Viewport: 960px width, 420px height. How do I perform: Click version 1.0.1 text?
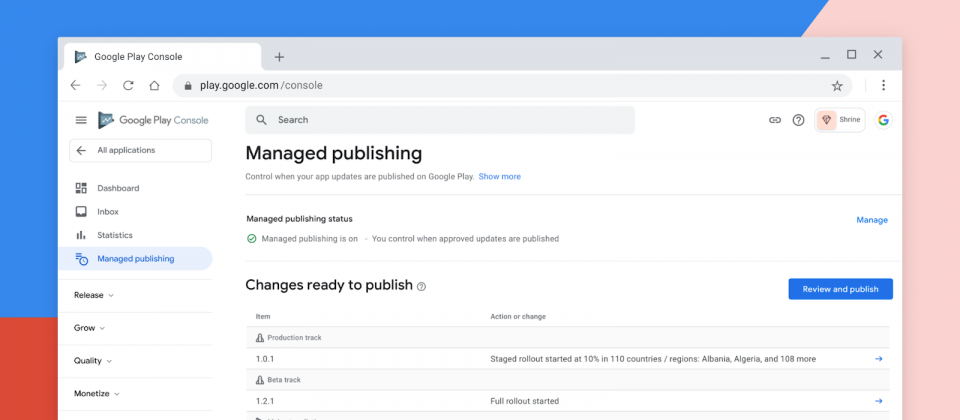tap(265, 359)
